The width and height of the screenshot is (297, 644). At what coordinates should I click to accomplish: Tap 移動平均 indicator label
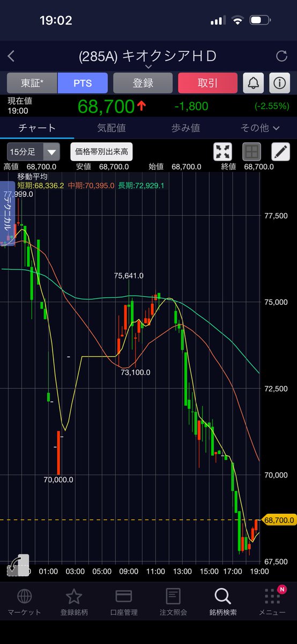33,177
